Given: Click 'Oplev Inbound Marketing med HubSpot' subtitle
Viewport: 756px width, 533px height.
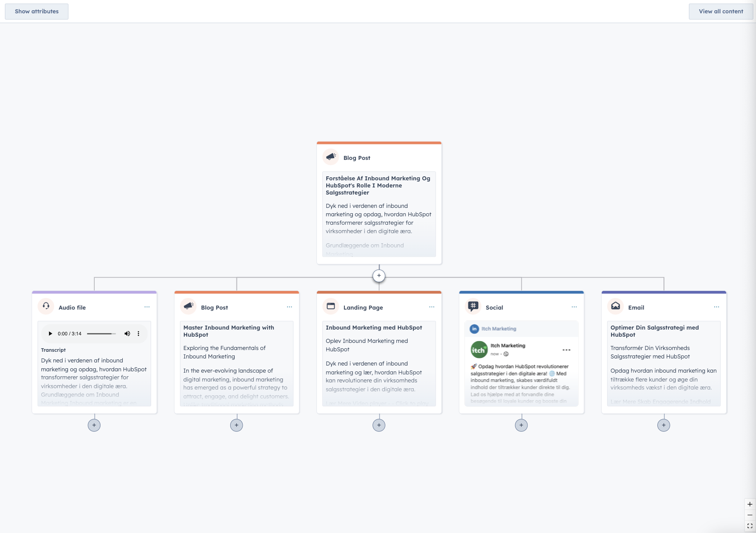Looking at the screenshot, I should click(367, 345).
